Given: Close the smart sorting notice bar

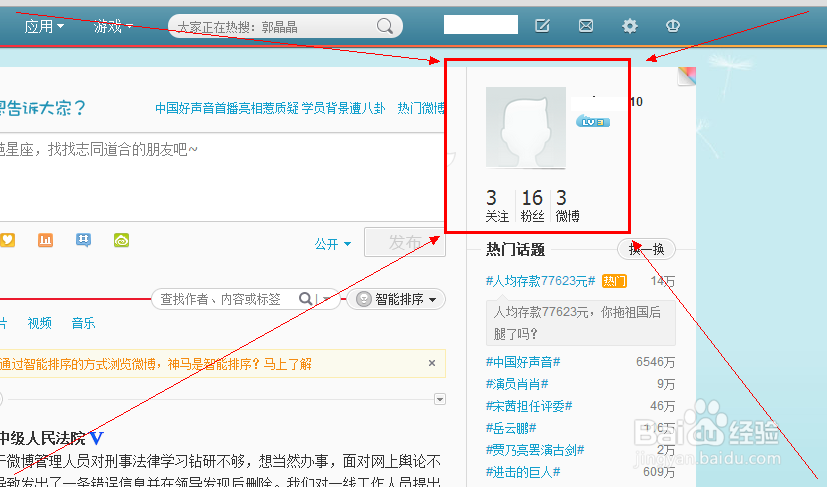Looking at the screenshot, I should pyautogui.click(x=432, y=363).
